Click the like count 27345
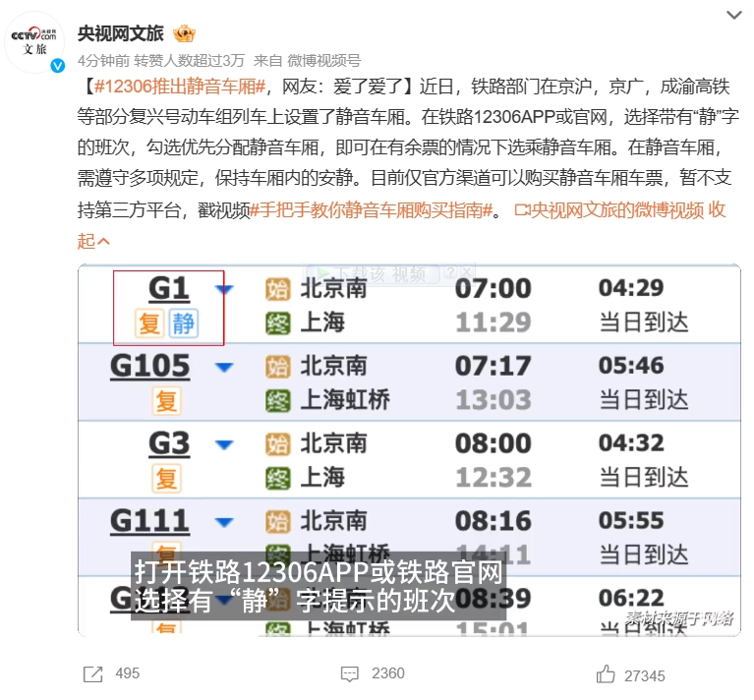Image resolution: width=754 pixels, height=700 pixels. coord(644,676)
